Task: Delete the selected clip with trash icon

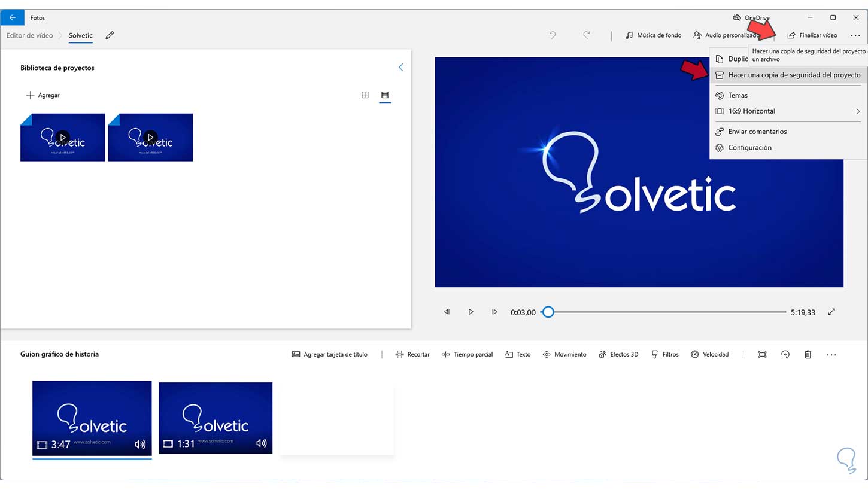Action: click(x=808, y=355)
